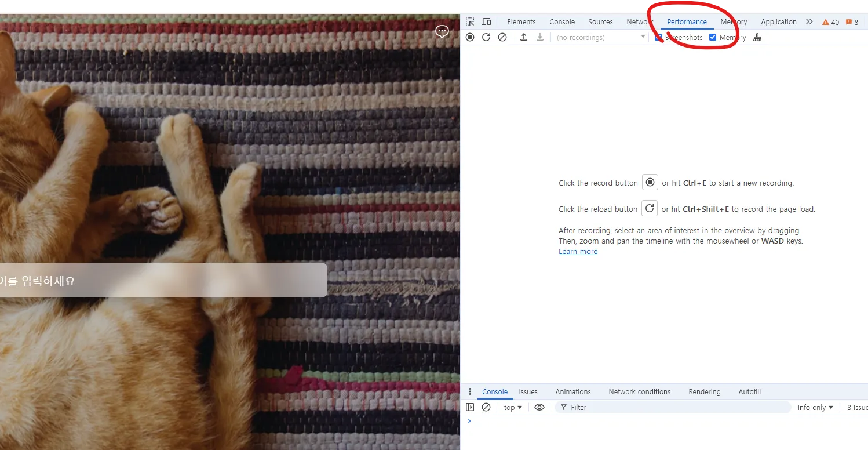Start recording with the top toolbar record button
The height and width of the screenshot is (450, 868).
click(470, 37)
